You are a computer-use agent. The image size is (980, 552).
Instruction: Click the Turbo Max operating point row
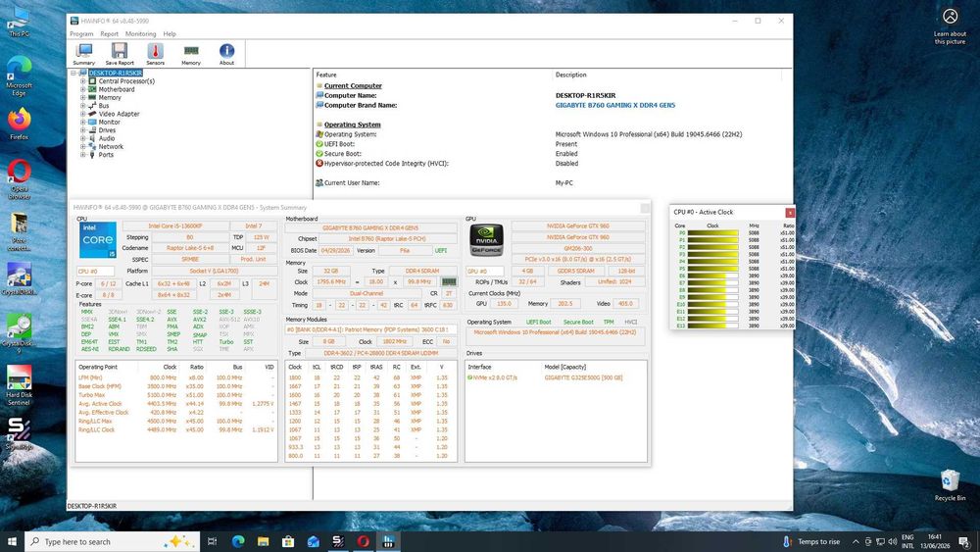point(176,395)
